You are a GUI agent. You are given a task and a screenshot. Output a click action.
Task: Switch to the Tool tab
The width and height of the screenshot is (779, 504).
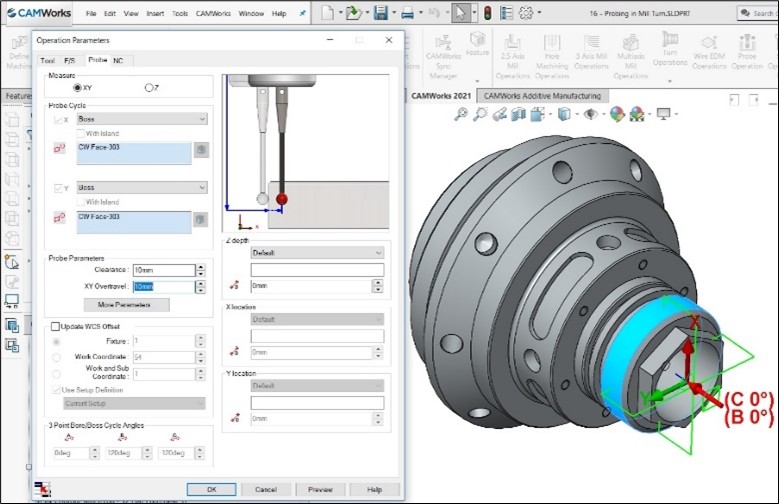[x=47, y=61]
